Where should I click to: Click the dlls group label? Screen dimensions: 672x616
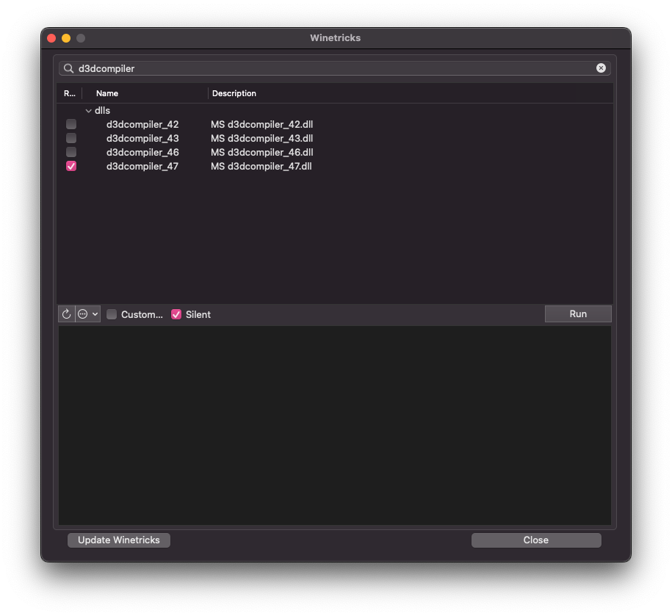click(102, 111)
